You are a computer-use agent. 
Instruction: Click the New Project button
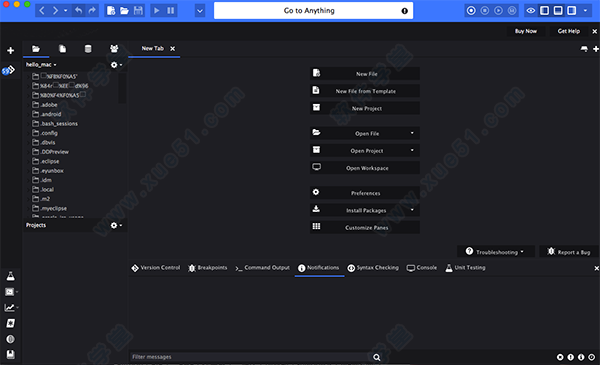pyautogui.click(x=365, y=108)
